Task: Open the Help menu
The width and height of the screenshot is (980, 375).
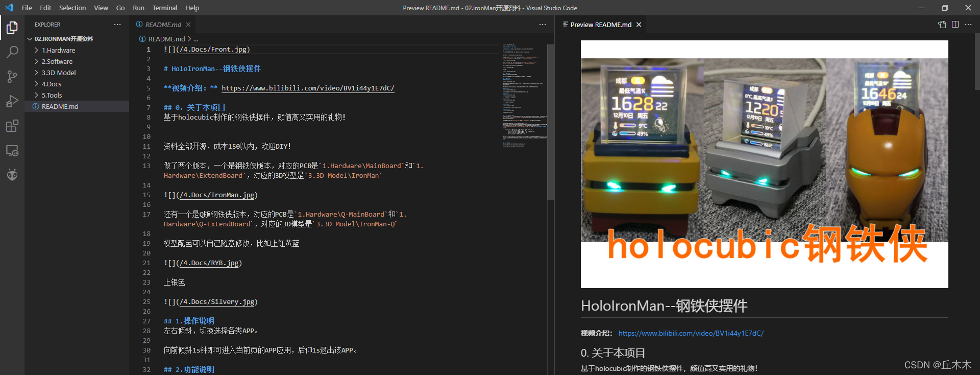Action: click(192, 8)
